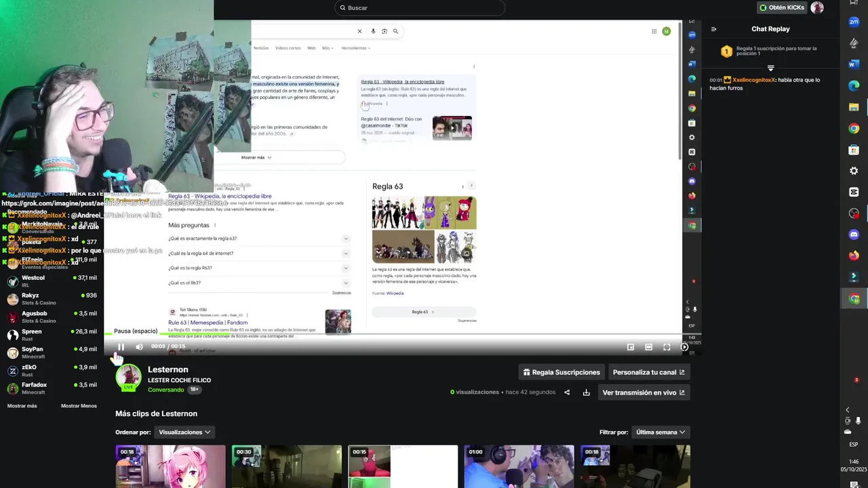Open Discord from the taskbar
The width and height of the screenshot is (868, 488).
[x=854, y=235]
